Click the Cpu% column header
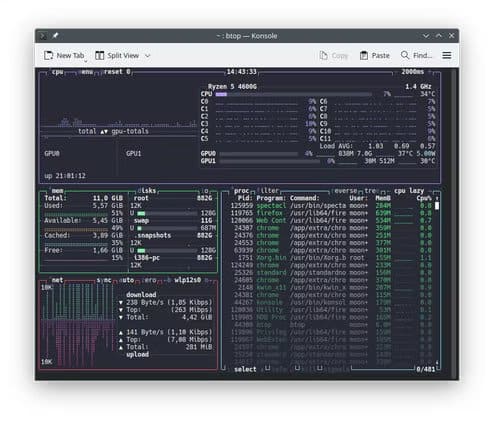The image size is (494, 422). [x=424, y=198]
